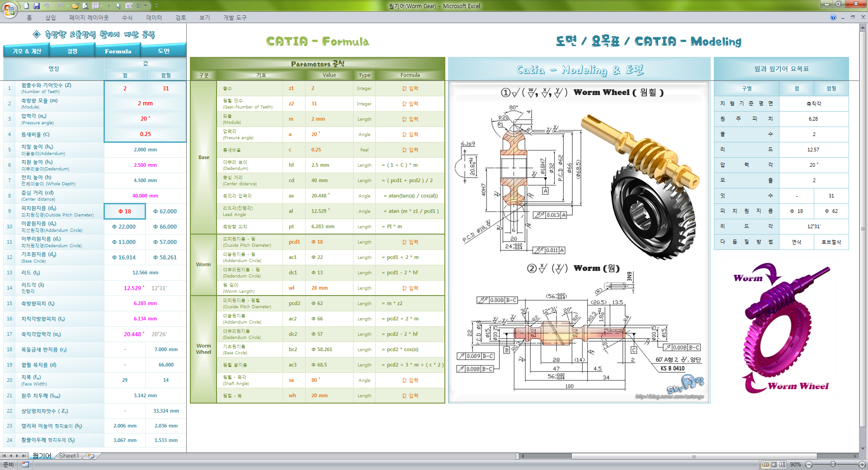This screenshot has width=868, height=470.
Task: Open a file using the Open folder icon
Action: [75, 6]
